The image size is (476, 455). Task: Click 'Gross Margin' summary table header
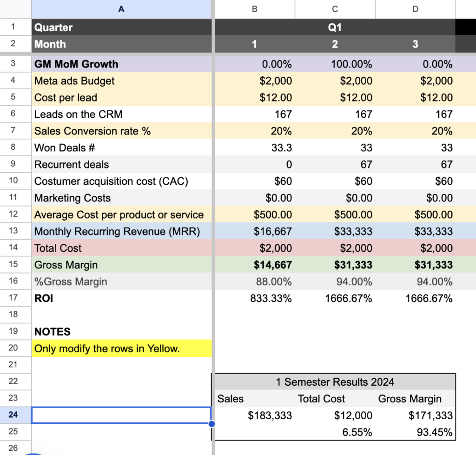(415, 399)
